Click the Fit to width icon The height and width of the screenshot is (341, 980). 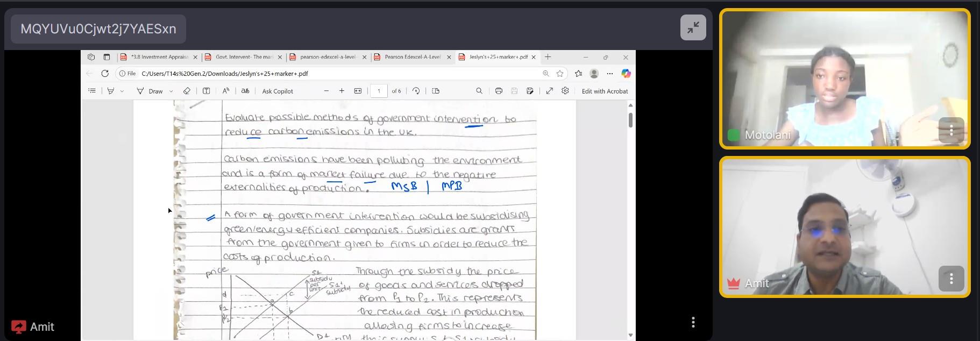tap(358, 91)
